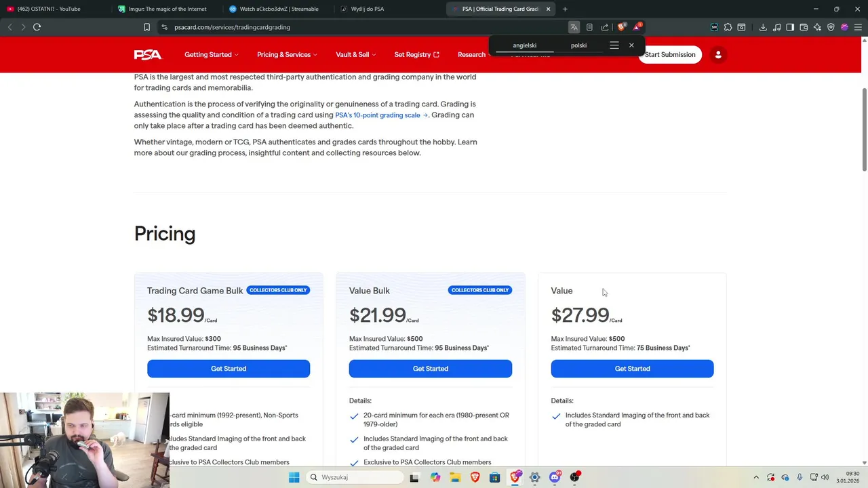Open the volume icon in system tray
The height and width of the screenshot is (488, 868).
[x=825, y=477]
